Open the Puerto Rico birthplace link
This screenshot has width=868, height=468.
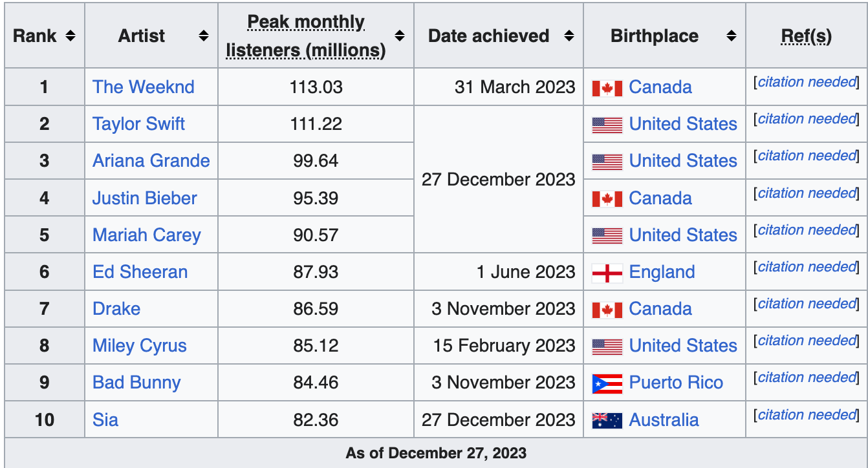coord(676,383)
